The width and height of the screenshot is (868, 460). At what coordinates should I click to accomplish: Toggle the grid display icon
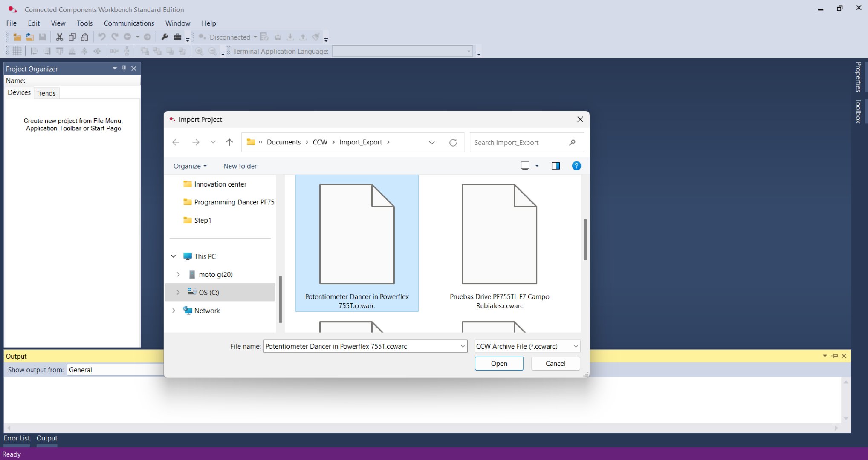17,51
